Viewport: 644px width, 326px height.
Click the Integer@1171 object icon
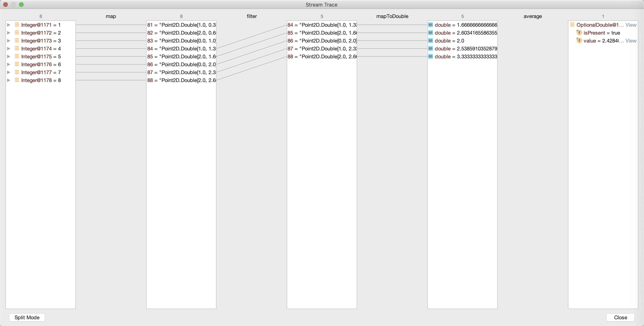click(x=17, y=25)
